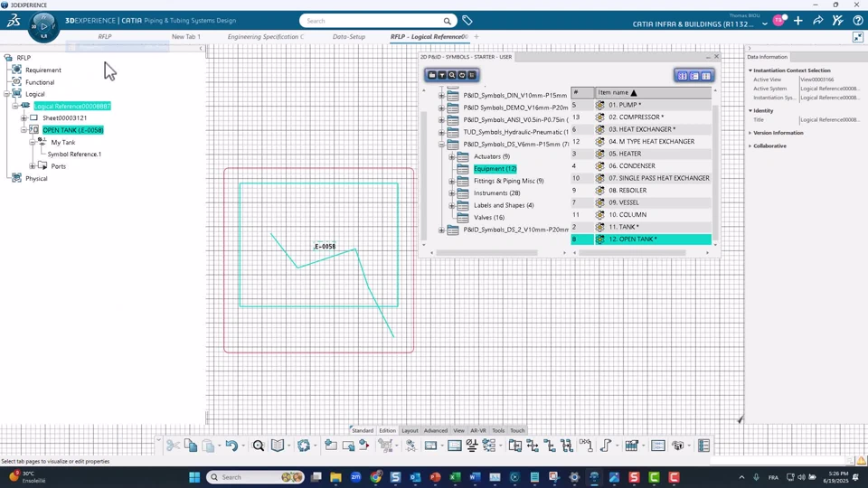Viewport: 868px width, 488px height.
Task: Click the plus Add icon in header
Action: 797,21
